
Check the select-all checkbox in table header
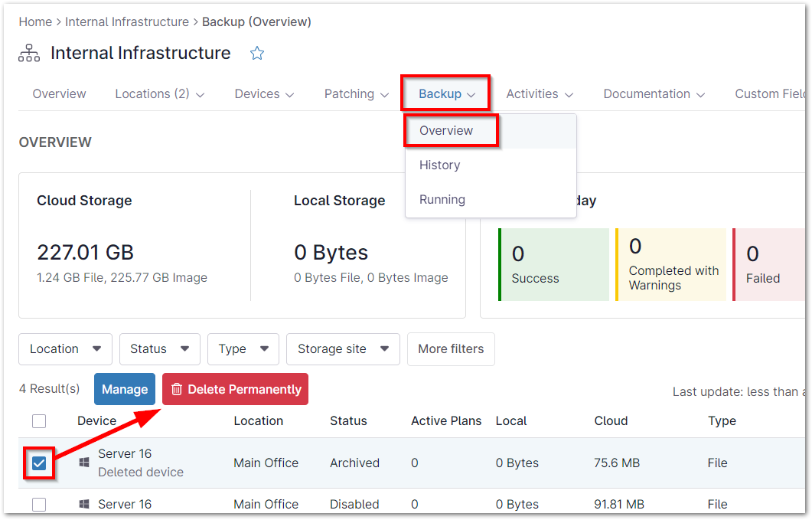pyautogui.click(x=38, y=420)
